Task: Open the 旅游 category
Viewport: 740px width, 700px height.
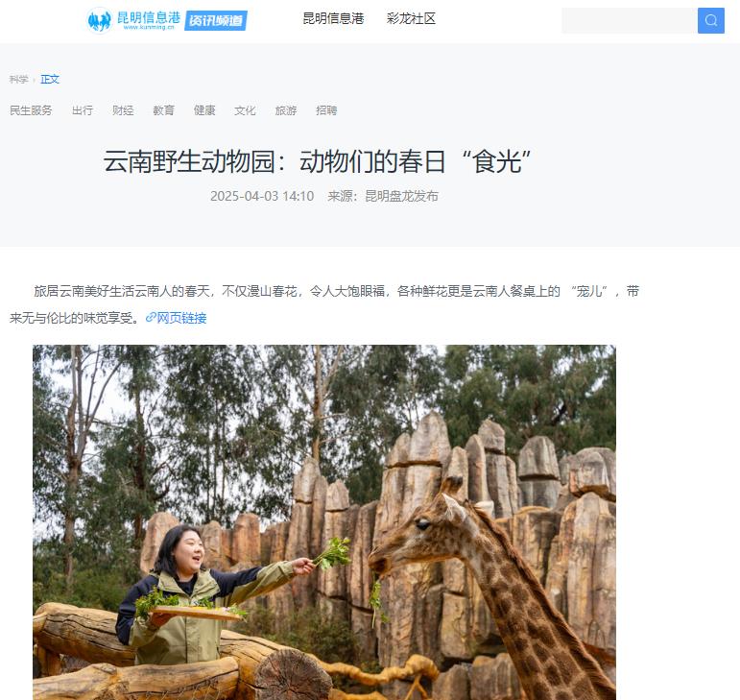Action: (286, 110)
